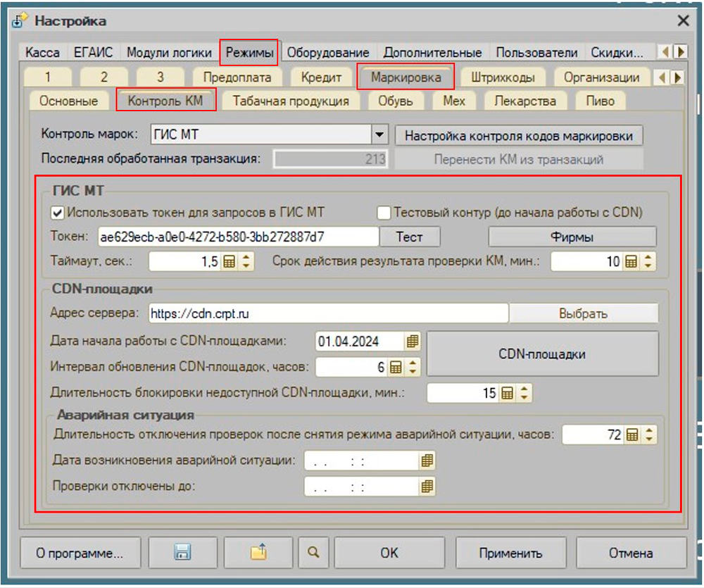Open calendar for 'Проверки отключены до' field

point(427,487)
